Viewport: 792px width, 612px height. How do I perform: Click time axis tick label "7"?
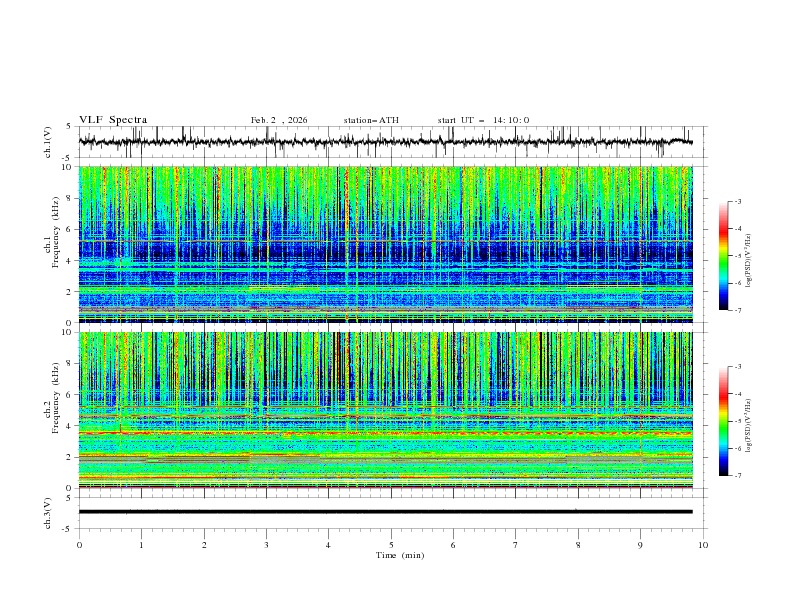516,545
